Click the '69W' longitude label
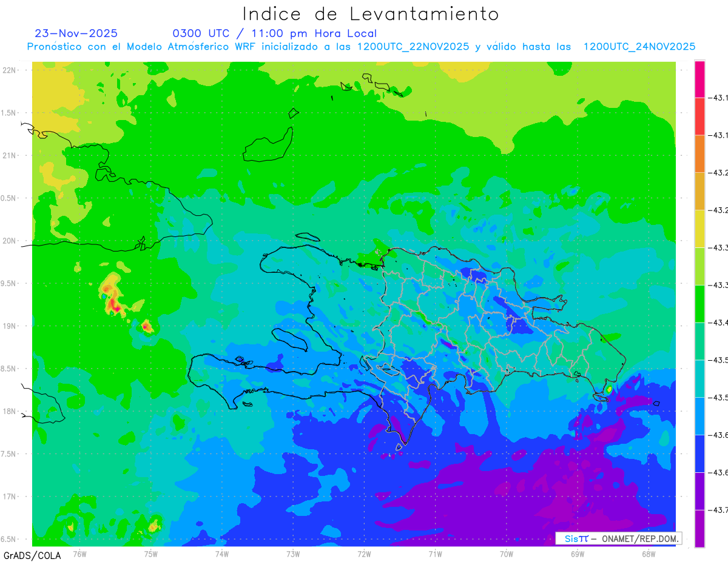 578,554
